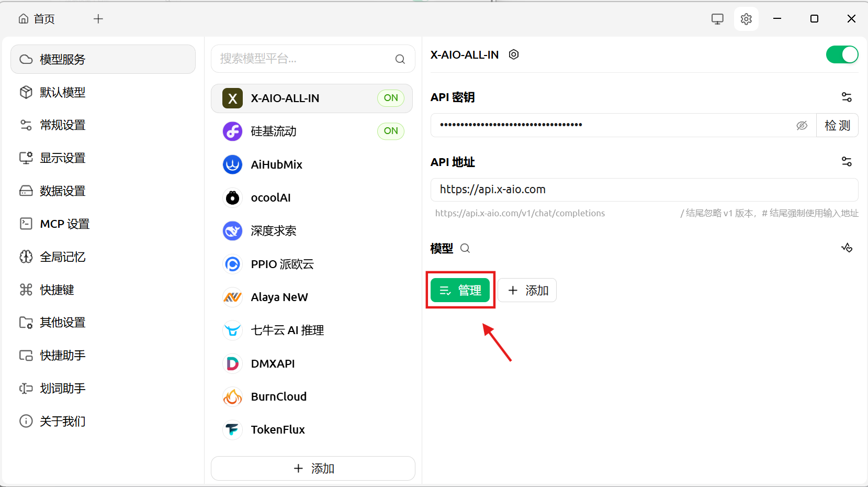Screen dimensions: 868x487
Task: Click the PPIO 派欧云 provider name
Action: point(283,264)
